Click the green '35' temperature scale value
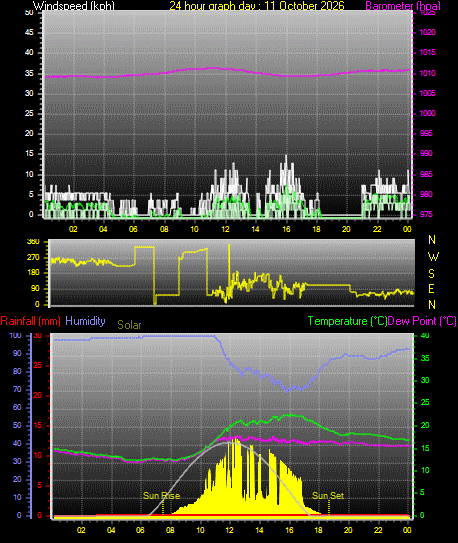The width and height of the screenshot is (458, 543). (424, 358)
